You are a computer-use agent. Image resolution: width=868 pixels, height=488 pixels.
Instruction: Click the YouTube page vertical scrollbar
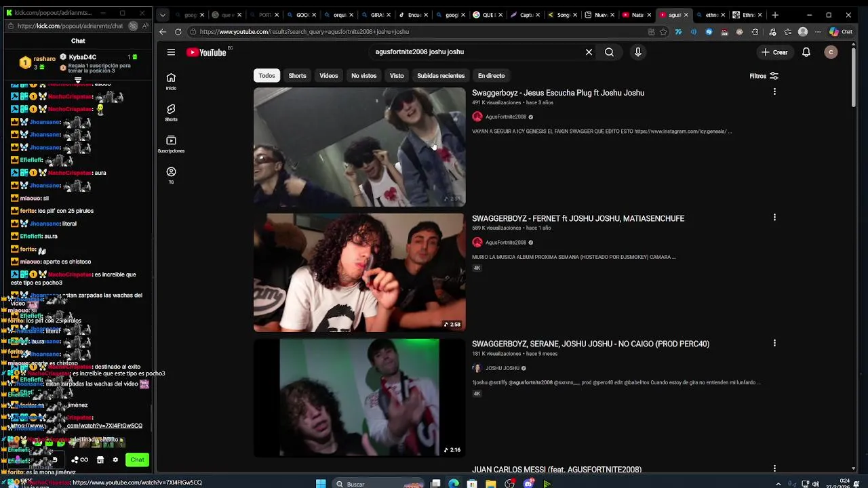click(853, 76)
